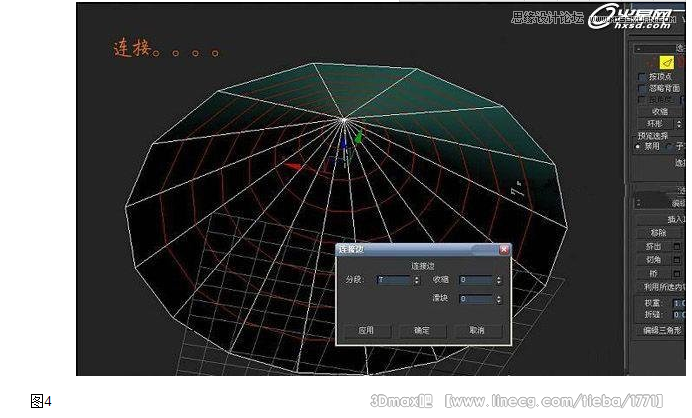This screenshot has width=692, height=418.
Task: Click the 权重 weight value field
Action: (679, 303)
